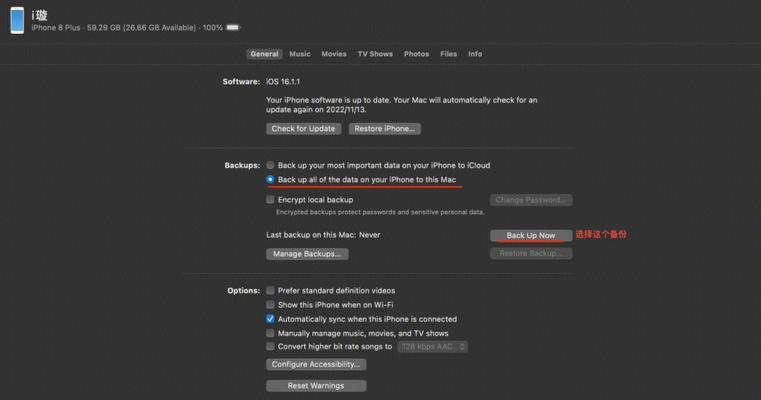Open the Movies tab
Screen dimensions: 761x400
(334, 54)
